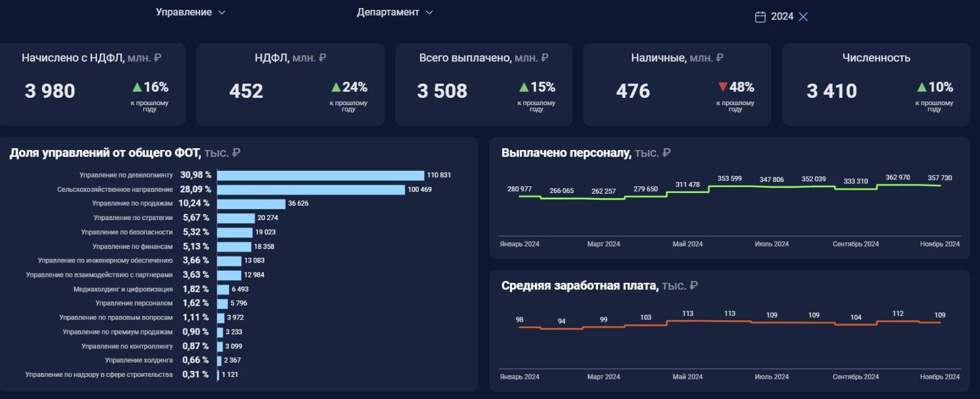Click the green up arrow beside 16%

point(137,87)
